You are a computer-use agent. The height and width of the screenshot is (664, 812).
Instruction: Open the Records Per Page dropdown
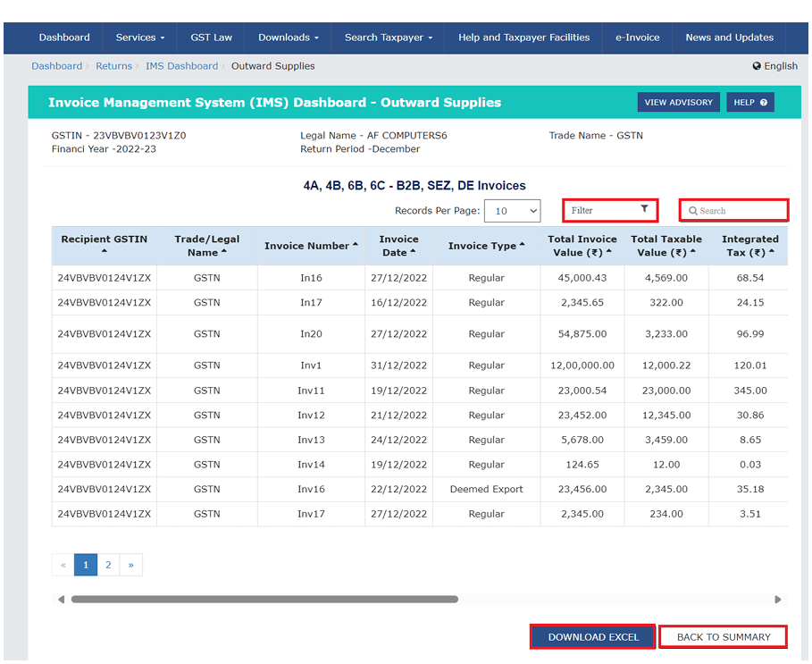[512, 211]
